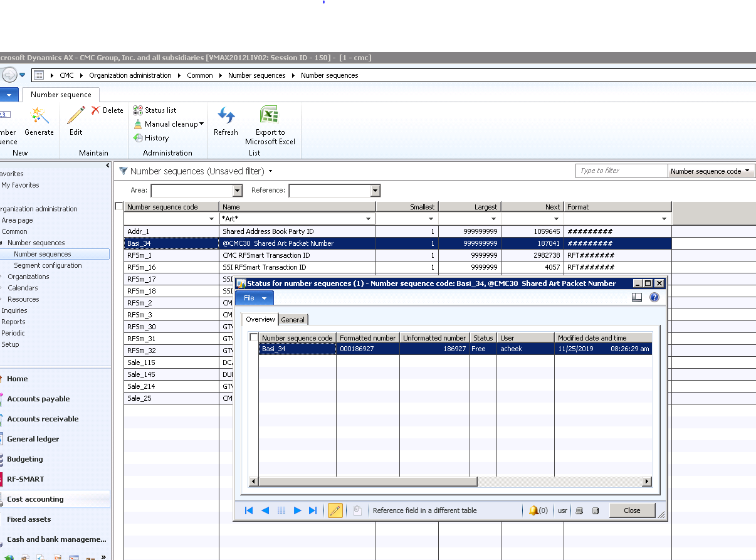Click Organization administration in breadcrumb

tap(130, 75)
